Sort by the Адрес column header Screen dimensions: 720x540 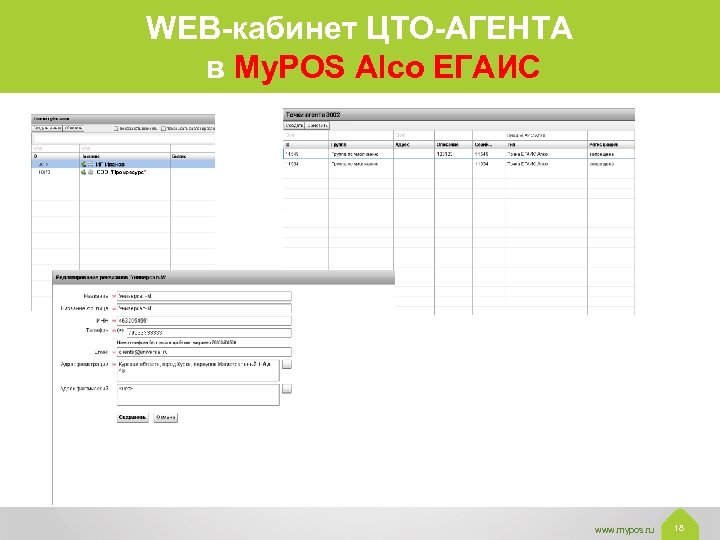tap(414, 145)
